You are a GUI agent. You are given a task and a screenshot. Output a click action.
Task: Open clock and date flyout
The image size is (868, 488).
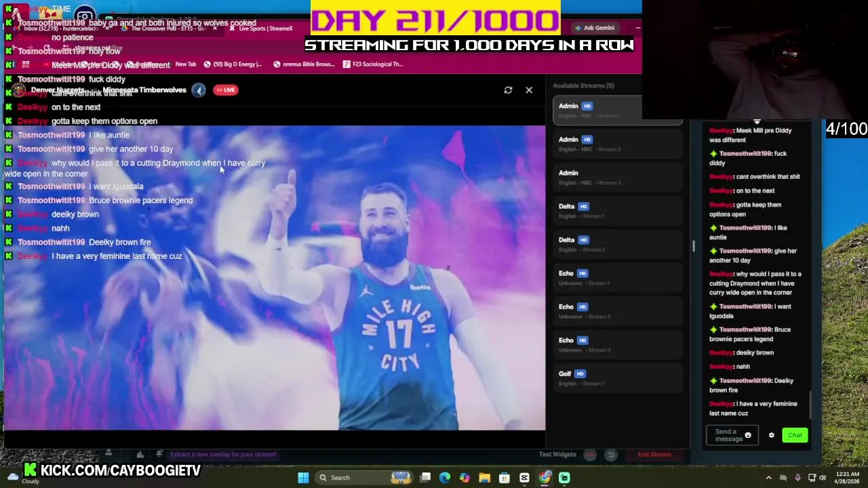[847, 478]
